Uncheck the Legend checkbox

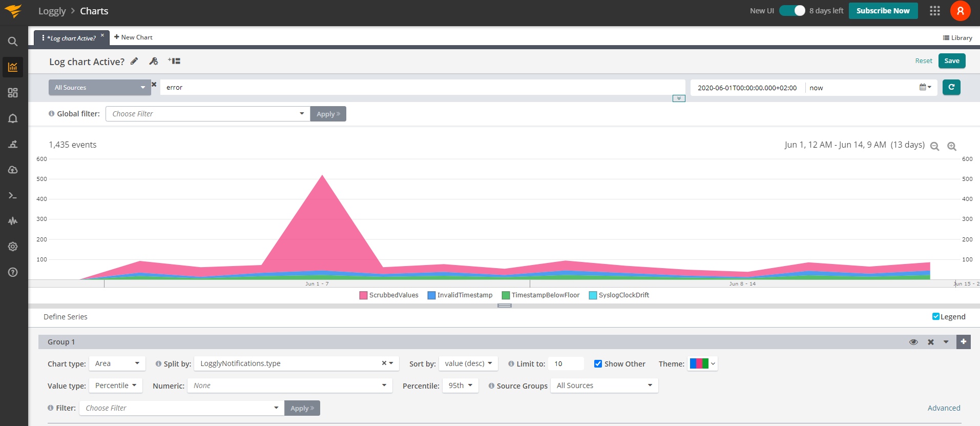tap(936, 316)
